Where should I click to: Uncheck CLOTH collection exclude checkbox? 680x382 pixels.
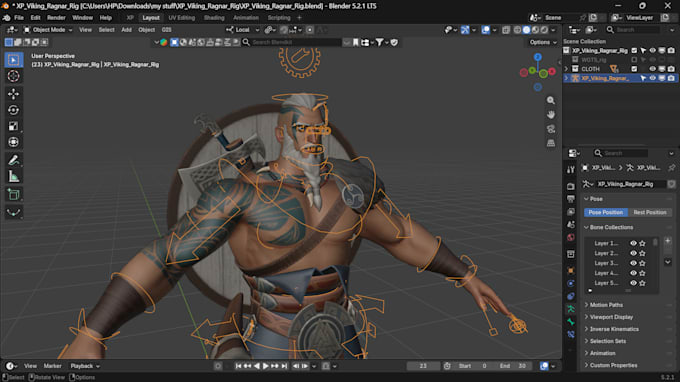click(634, 69)
